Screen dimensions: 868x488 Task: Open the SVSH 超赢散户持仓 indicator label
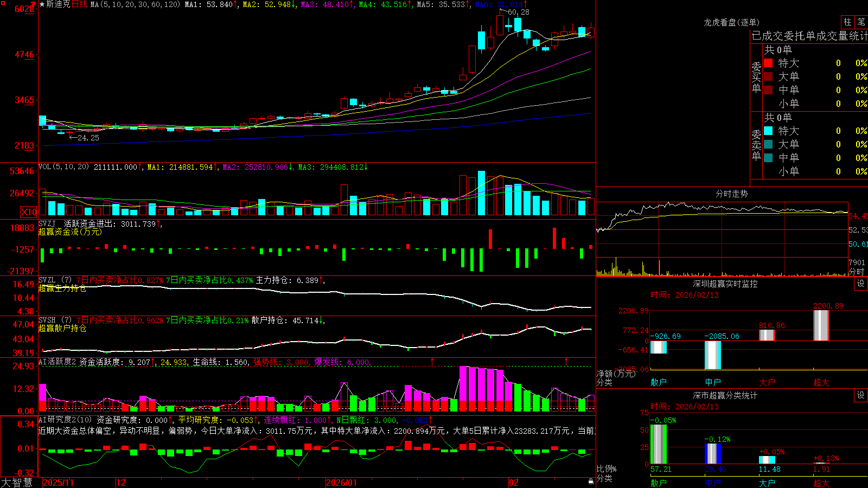pyautogui.click(x=62, y=328)
